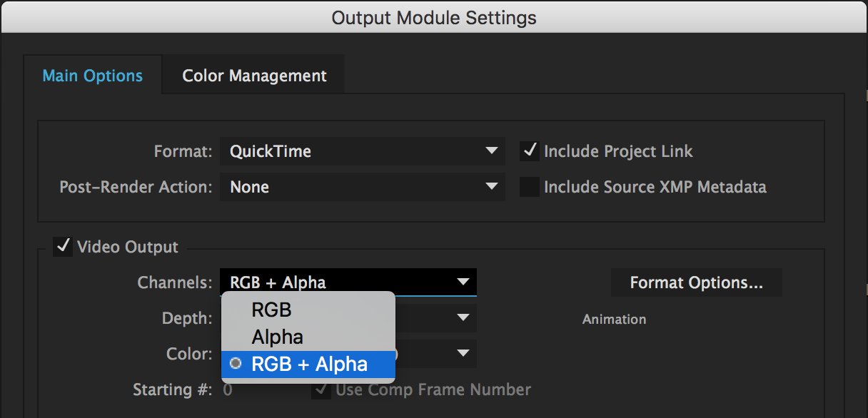The image size is (868, 418).
Task: Pick the highlighted RGB + Alpha option
Action: (x=309, y=364)
